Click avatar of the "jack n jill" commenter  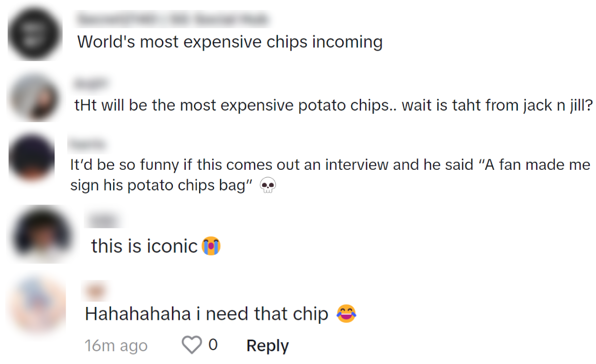click(x=34, y=97)
